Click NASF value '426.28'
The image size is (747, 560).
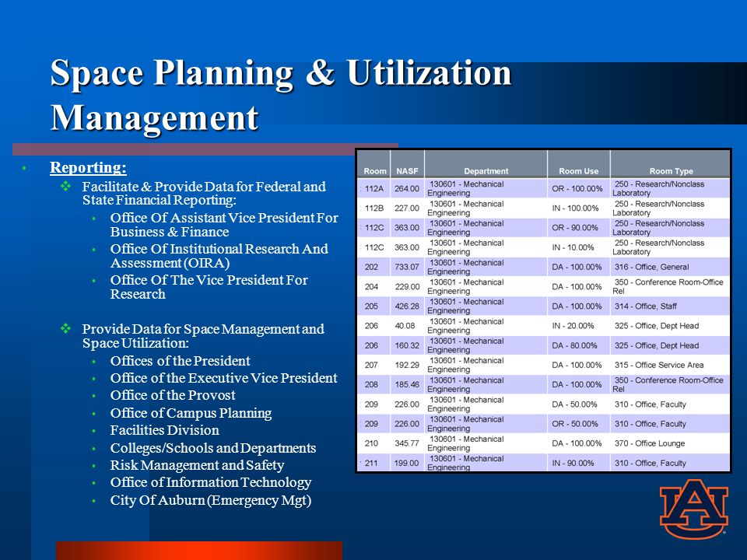407,306
